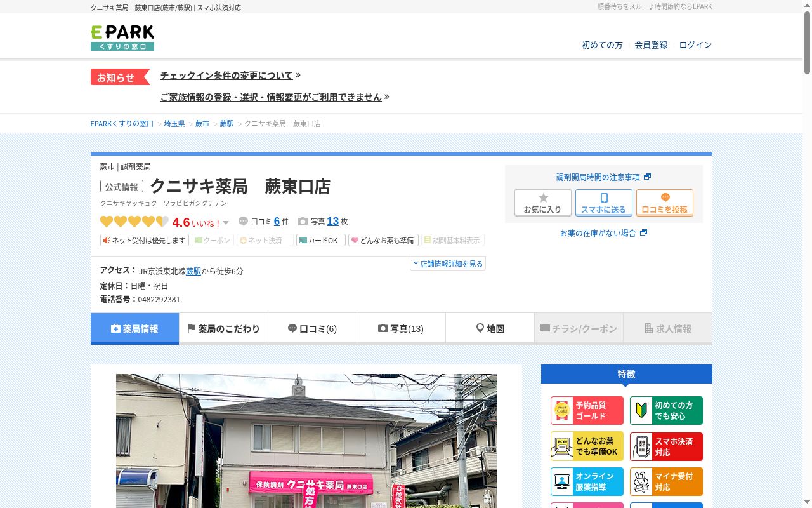Image resolution: width=812 pixels, height=508 pixels.
Task: Select the クーポン tag
Action: tap(213, 241)
